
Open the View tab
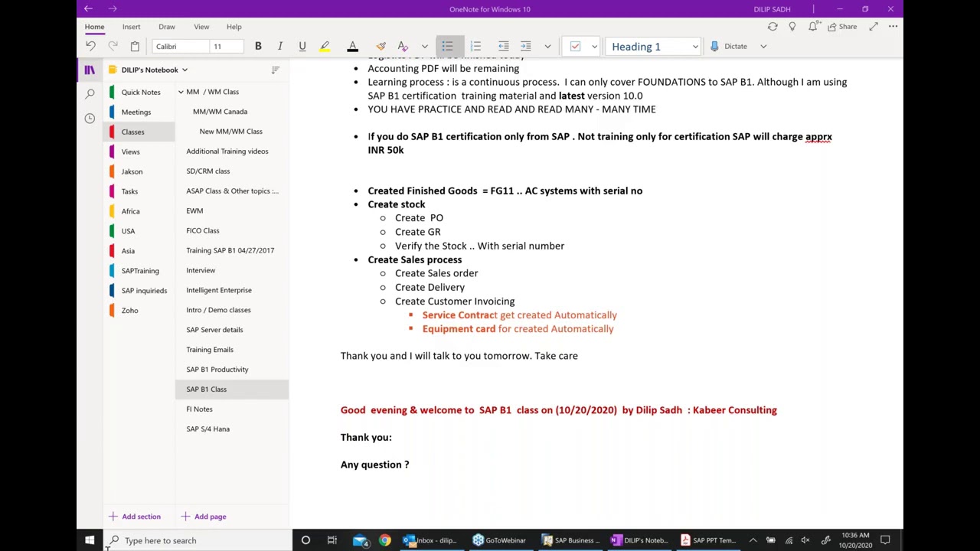[x=201, y=27]
